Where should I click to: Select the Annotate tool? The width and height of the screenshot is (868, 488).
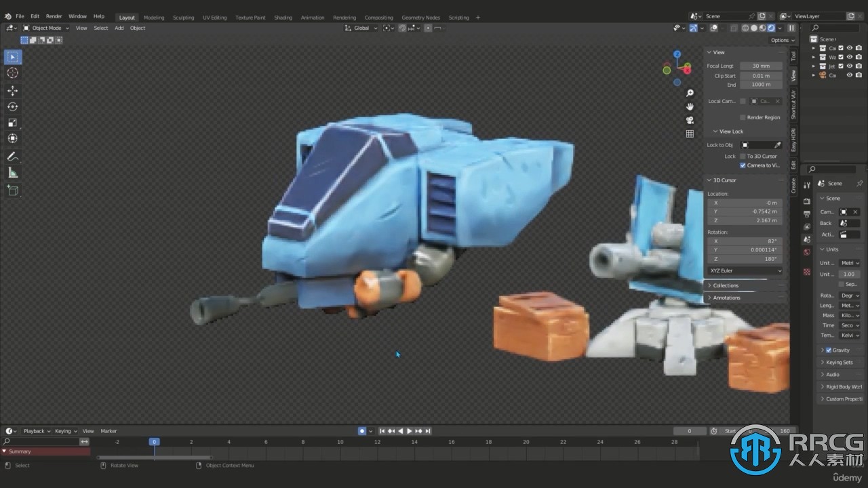coord(13,157)
